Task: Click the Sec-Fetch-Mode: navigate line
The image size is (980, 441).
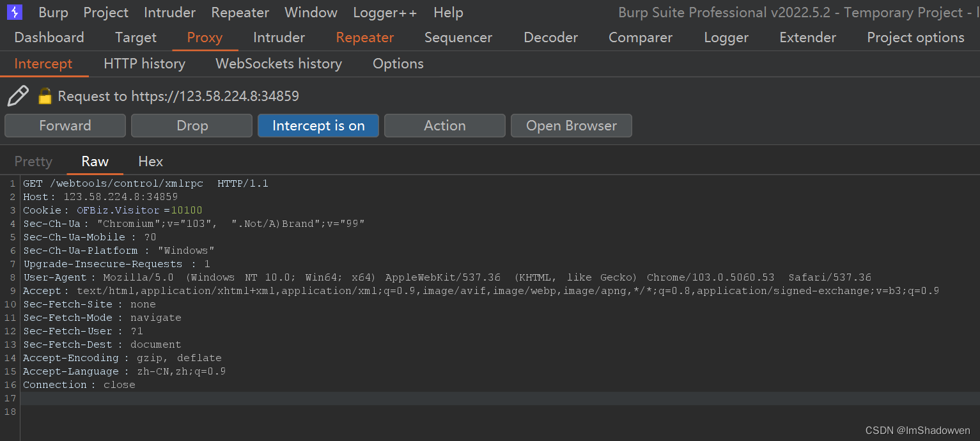Action: 102,318
